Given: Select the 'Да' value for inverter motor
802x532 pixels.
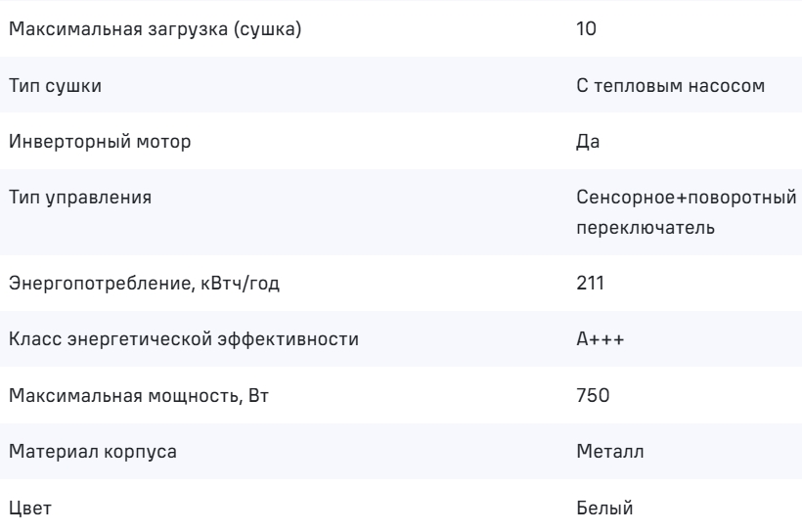Looking at the screenshot, I should click(x=589, y=143).
